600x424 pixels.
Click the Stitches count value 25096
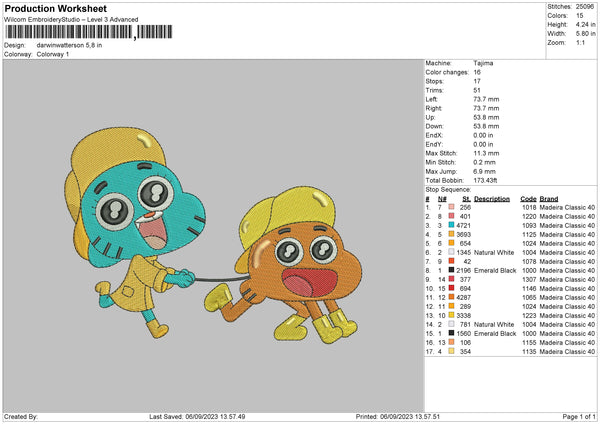(x=586, y=6)
